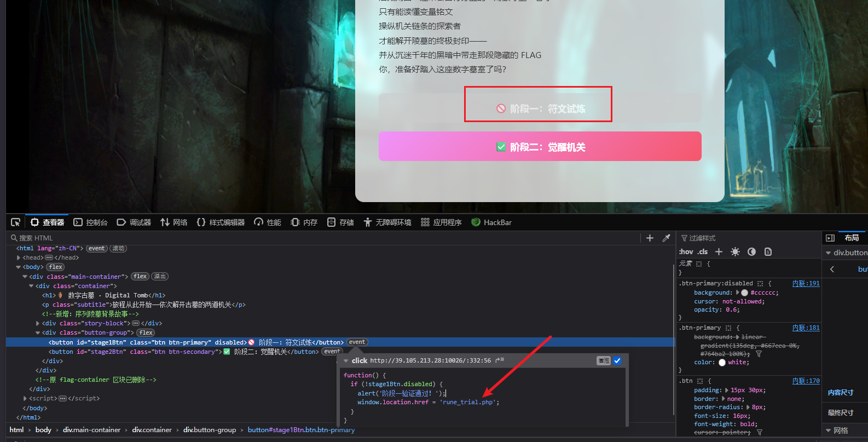Activate the element picker tool

pos(15,222)
